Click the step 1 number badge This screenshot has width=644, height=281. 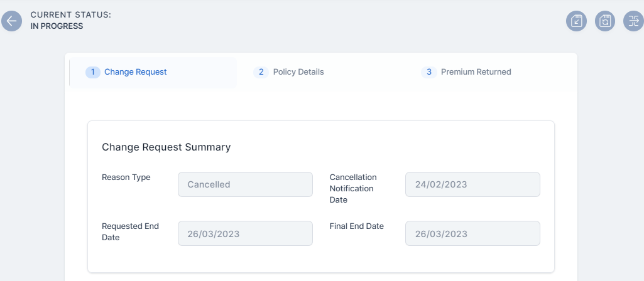coord(92,72)
